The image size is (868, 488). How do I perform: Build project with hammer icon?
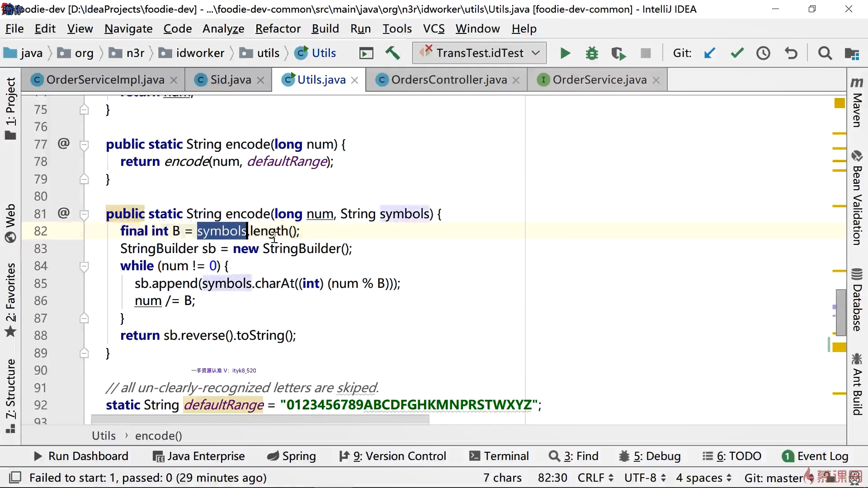point(392,53)
